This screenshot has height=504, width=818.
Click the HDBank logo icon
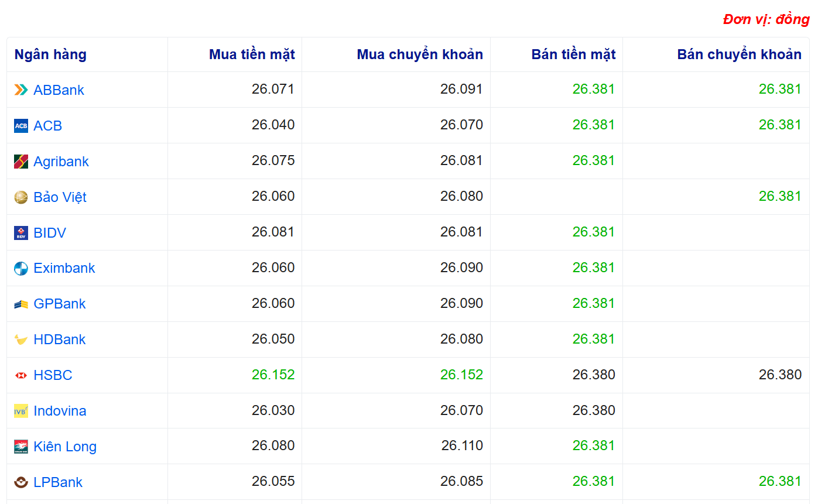point(21,340)
